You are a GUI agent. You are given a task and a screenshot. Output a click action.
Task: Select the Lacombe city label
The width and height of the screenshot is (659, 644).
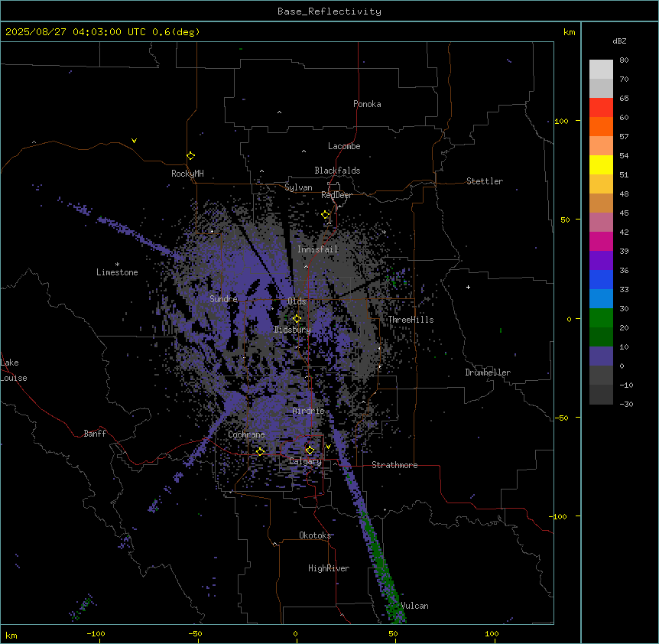[x=344, y=146]
